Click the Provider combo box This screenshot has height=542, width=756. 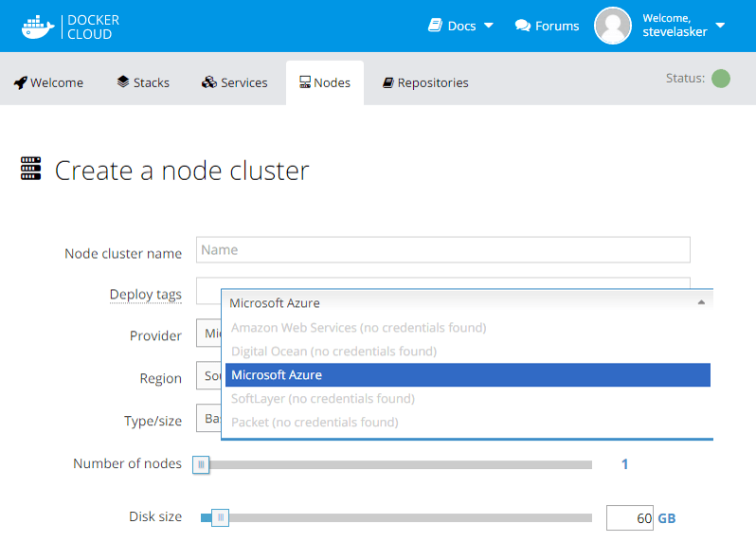(208, 334)
